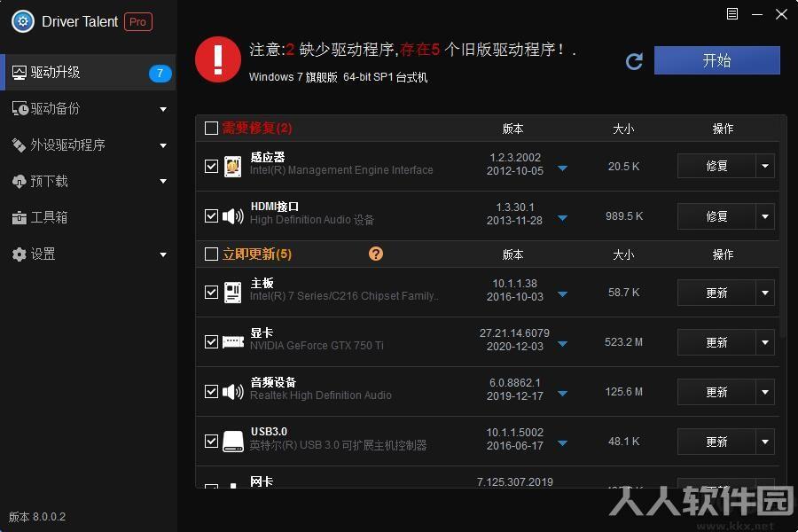Minimize the Driver Talent window
Screen dimensions: 798x532
coord(757,14)
